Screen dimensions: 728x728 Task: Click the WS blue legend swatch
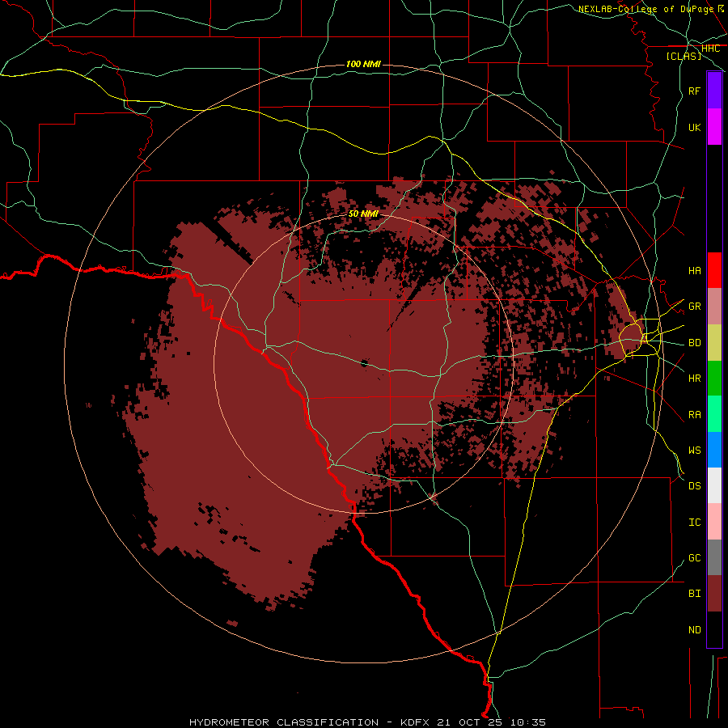click(714, 450)
